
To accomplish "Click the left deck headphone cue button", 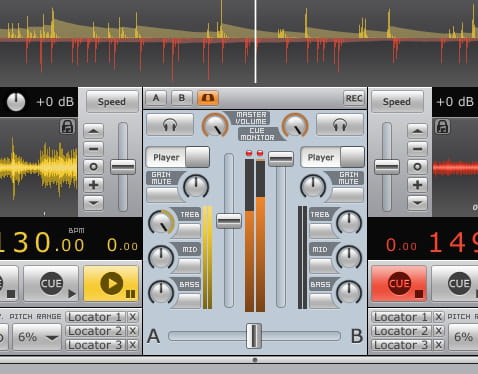I will click(x=170, y=125).
